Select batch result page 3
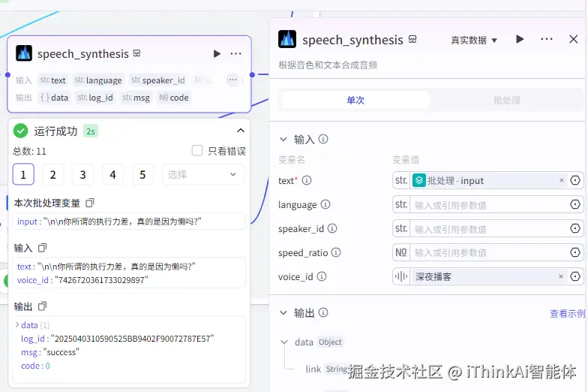Image resolution: width=588 pixels, height=392 pixels. [82, 174]
